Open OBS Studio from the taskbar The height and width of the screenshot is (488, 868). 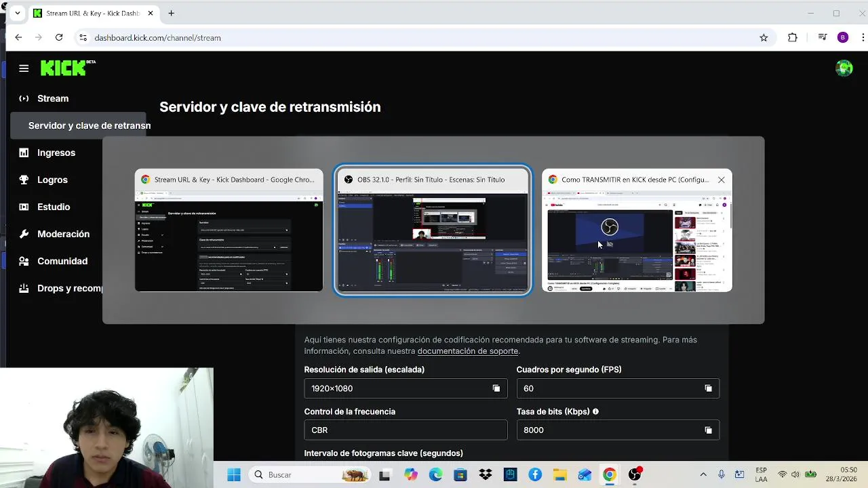(x=635, y=475)
